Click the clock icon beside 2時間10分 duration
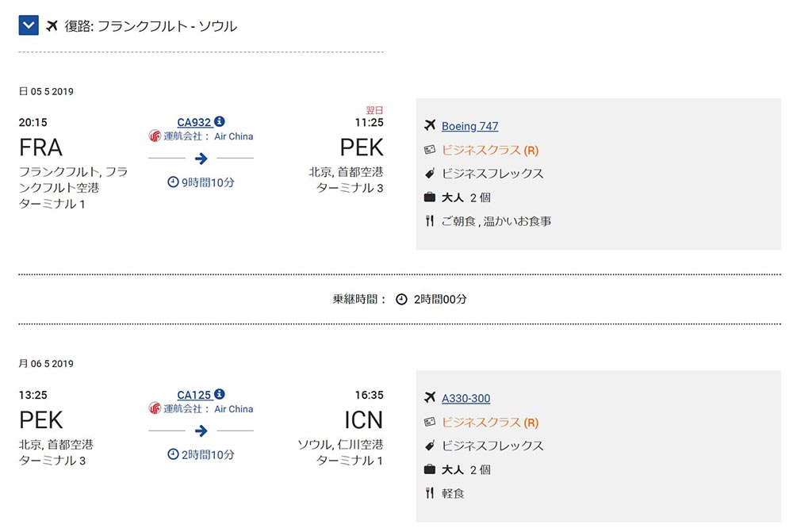Viewport: 793px width, 532px height. coord(173,455)
